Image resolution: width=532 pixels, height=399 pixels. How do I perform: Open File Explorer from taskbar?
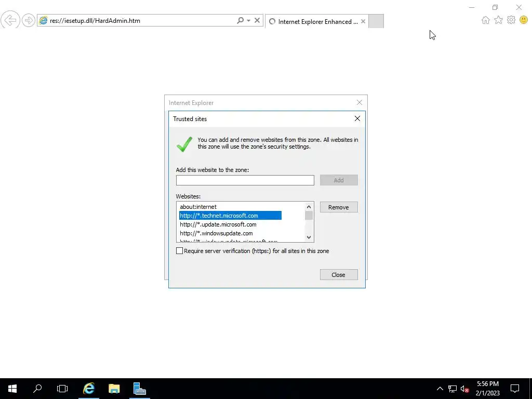(x=114, y=389)
